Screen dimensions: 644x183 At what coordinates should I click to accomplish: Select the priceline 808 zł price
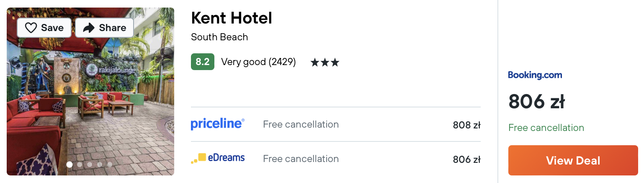(466, 125)
